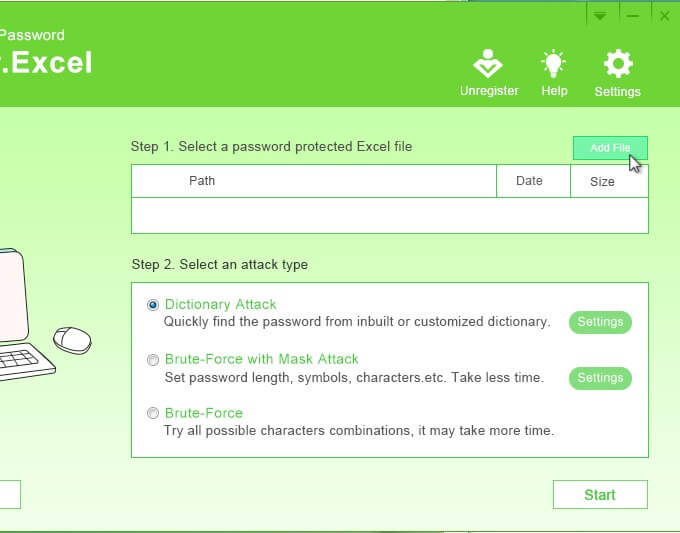Minimize the password recovery window
680x533 pixels.
click(633, 15)
